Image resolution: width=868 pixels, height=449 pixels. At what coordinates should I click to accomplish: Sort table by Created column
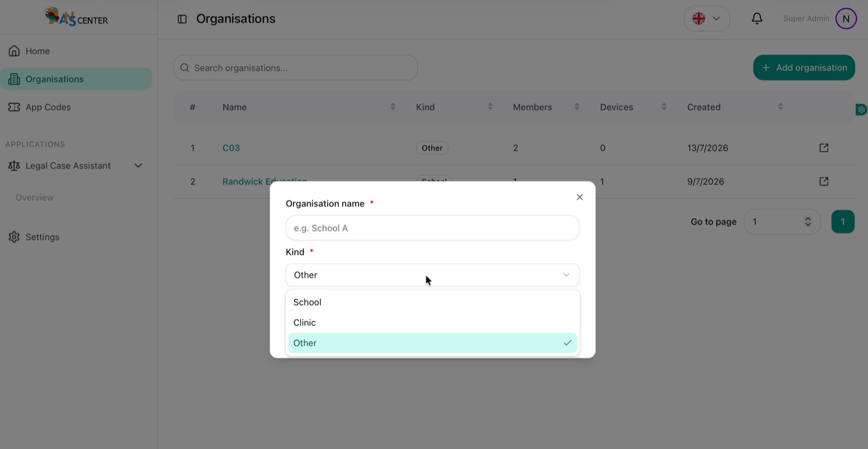click(x=781, y=107)
